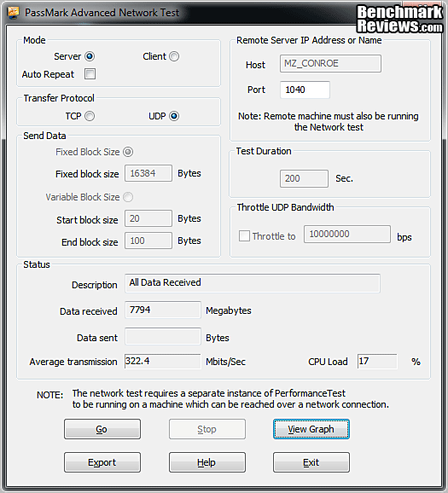Click the Host field containing MZ_CONROE
Viewport: 448px width, 493px height.
point(330,63)
